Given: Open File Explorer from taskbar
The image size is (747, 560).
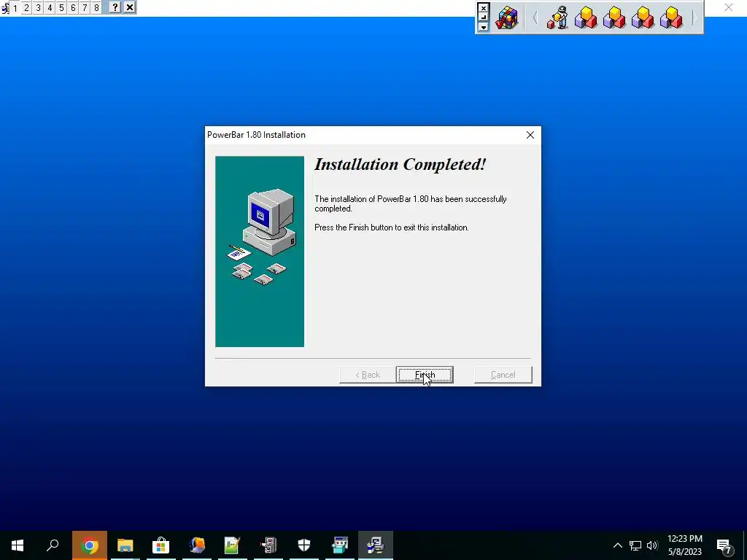Looking at the screenshot, I should pos(125,545).
